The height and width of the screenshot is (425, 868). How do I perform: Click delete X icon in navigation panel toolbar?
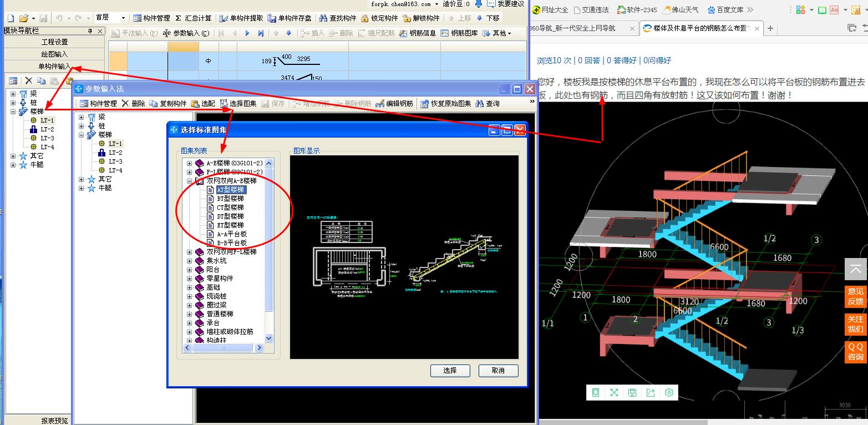click(x=29, y=81)
